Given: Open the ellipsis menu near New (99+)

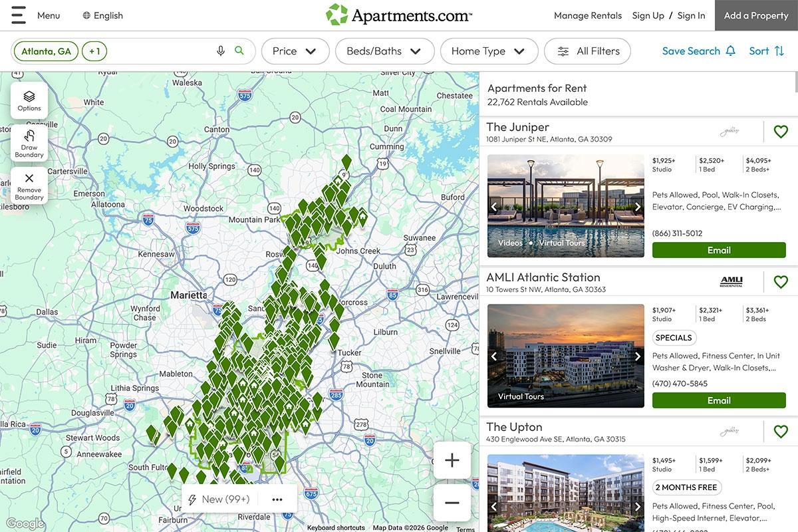Looking at the screenshot, I should (x=277, y=499).
